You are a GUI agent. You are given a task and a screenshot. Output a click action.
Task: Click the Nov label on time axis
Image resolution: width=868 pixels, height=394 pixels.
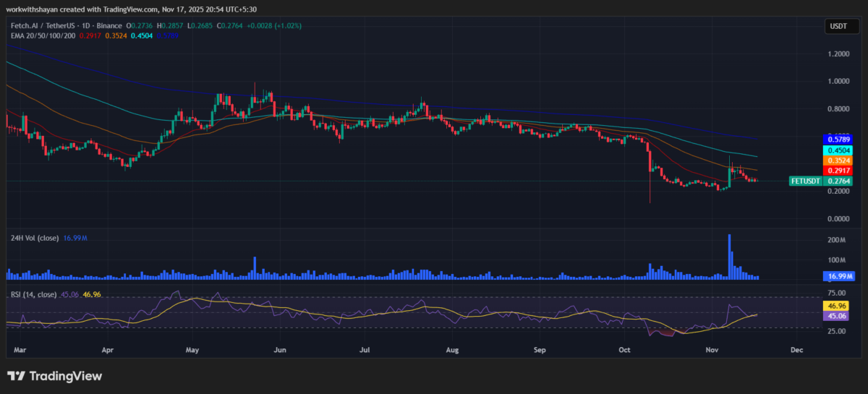click(x=710, y=350)
